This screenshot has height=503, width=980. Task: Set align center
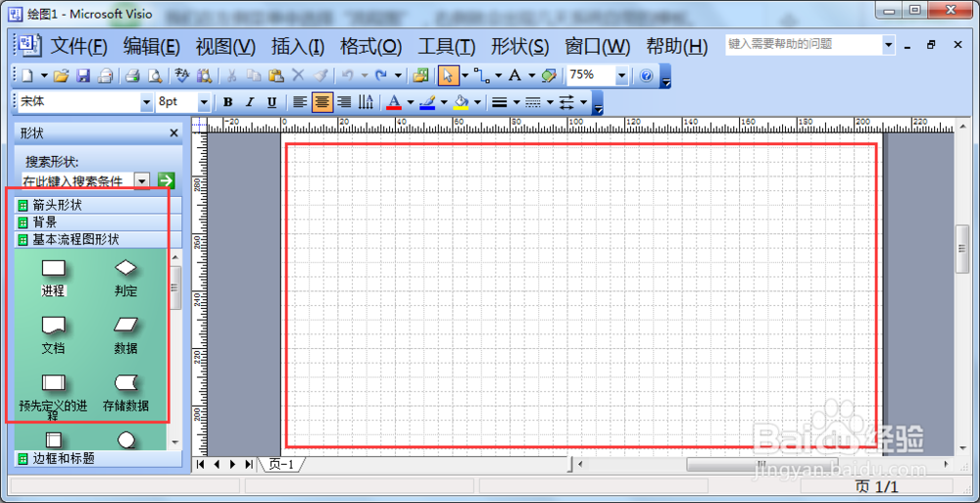tap(322, 102)
